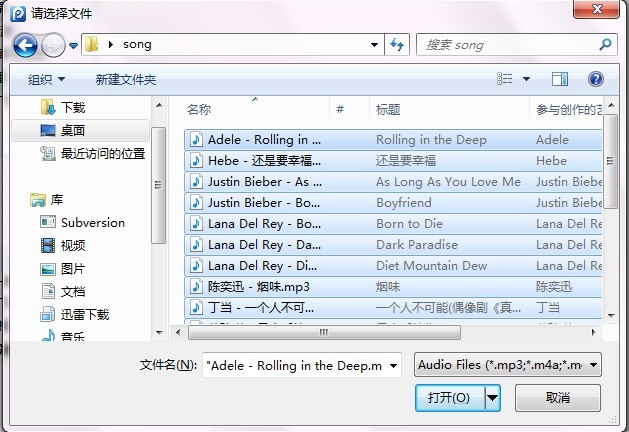Viewport: 629px width, 432px height.
Task: Open 图片 library in sidebar
Action: (x=73, y=268)
